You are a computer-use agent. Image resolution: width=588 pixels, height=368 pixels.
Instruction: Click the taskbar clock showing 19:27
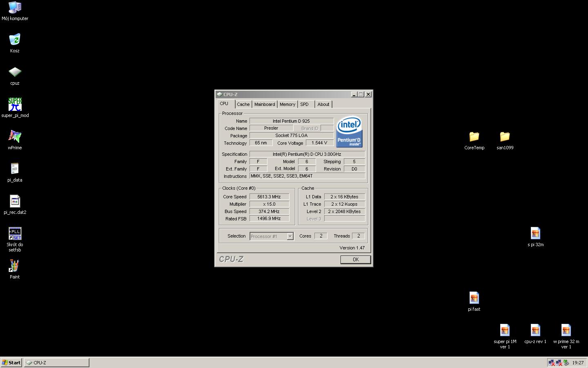click(578, 363)
